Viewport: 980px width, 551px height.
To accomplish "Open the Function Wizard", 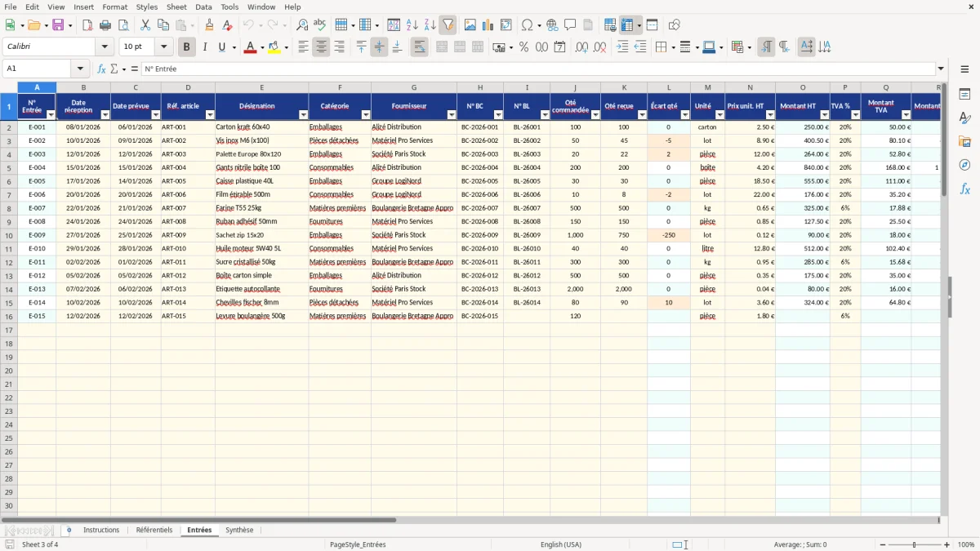I will point(102,69).
